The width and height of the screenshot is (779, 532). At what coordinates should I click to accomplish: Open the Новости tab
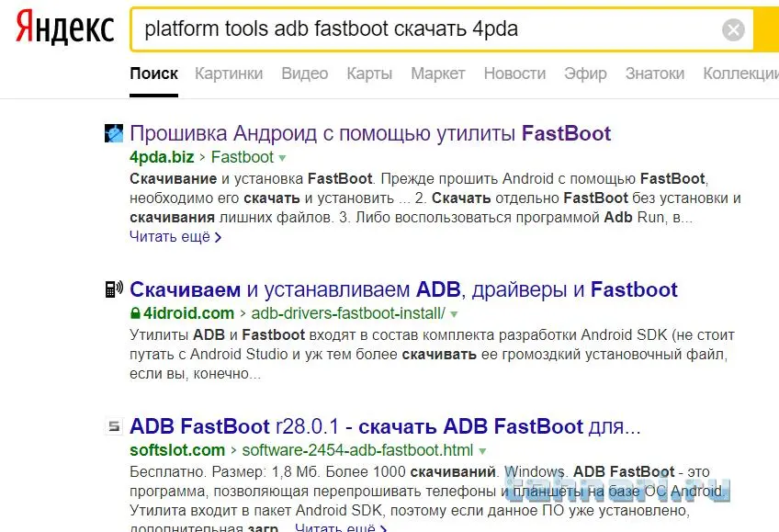tap(514, 74)
